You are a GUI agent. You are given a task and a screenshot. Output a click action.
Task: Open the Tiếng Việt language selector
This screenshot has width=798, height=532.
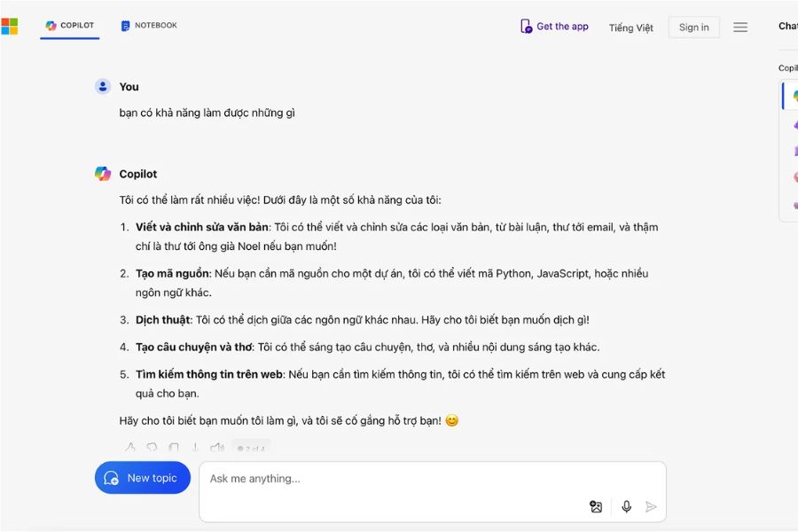pyautogui.click(x=631, y=27)
